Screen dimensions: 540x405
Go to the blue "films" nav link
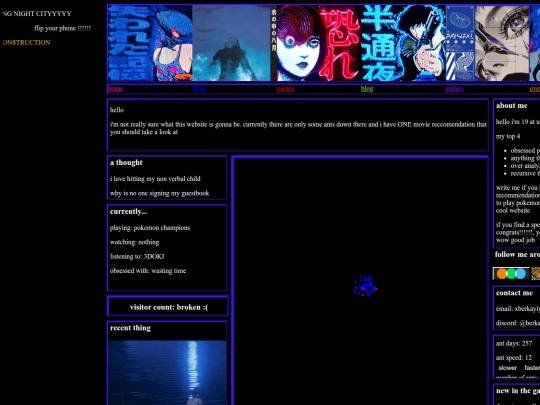coord(199,89)
